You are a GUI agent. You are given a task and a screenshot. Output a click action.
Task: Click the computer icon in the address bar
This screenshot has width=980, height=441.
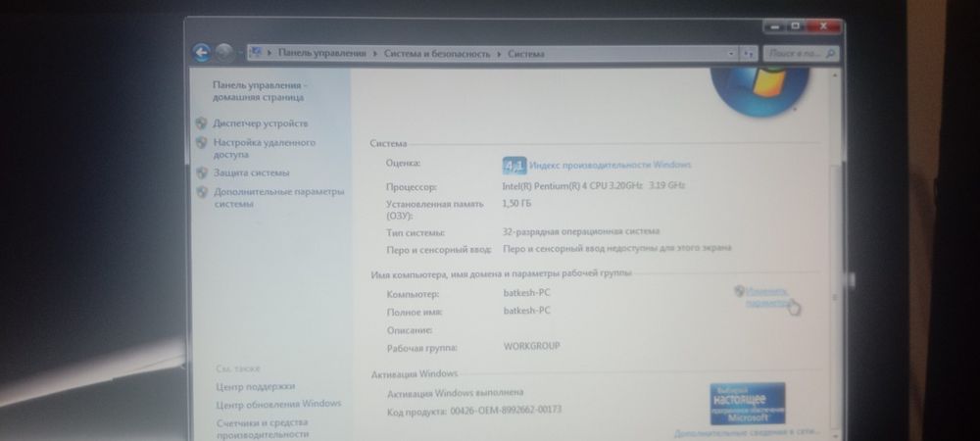tap(255, 53)
